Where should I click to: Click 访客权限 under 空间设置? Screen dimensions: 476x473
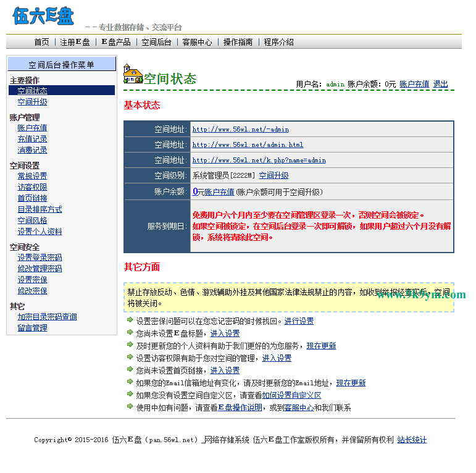pos(32,187)
